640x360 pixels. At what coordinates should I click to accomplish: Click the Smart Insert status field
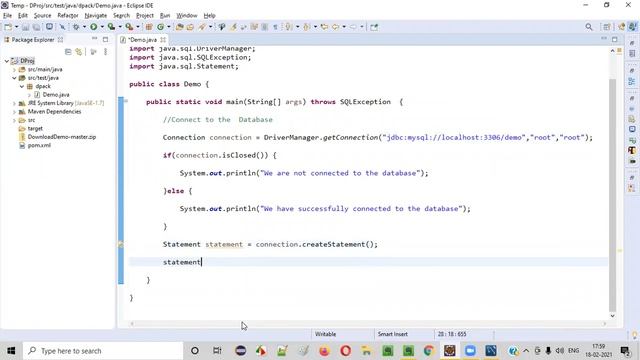click(x=393, y=334)
